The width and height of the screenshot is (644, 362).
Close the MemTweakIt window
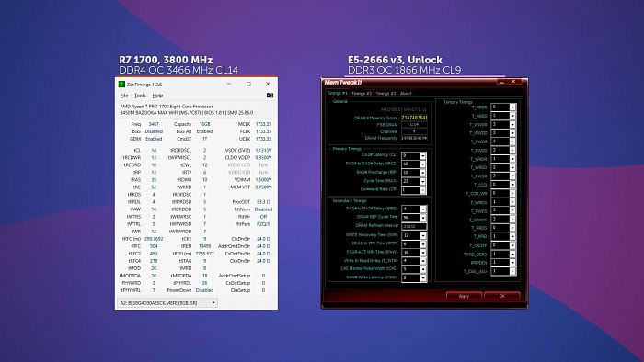[513, 82]
